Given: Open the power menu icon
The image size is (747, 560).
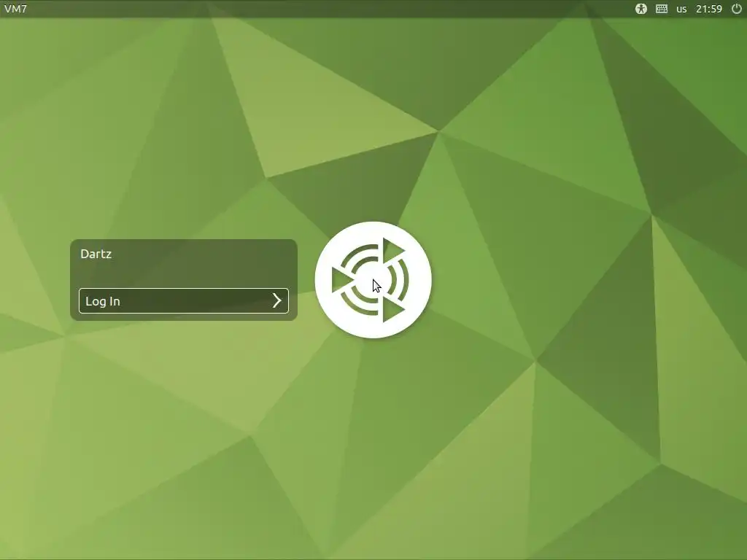Looking at the screenshot, I should click(737, 9).
